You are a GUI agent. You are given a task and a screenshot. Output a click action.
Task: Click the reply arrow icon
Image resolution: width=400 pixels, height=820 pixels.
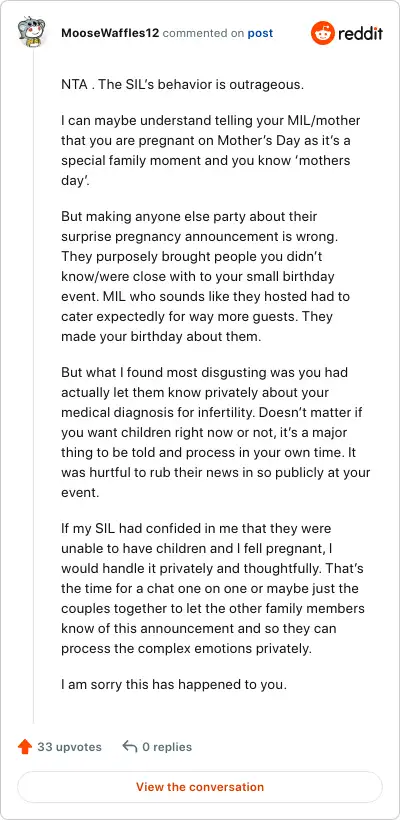tap(130, 746)
